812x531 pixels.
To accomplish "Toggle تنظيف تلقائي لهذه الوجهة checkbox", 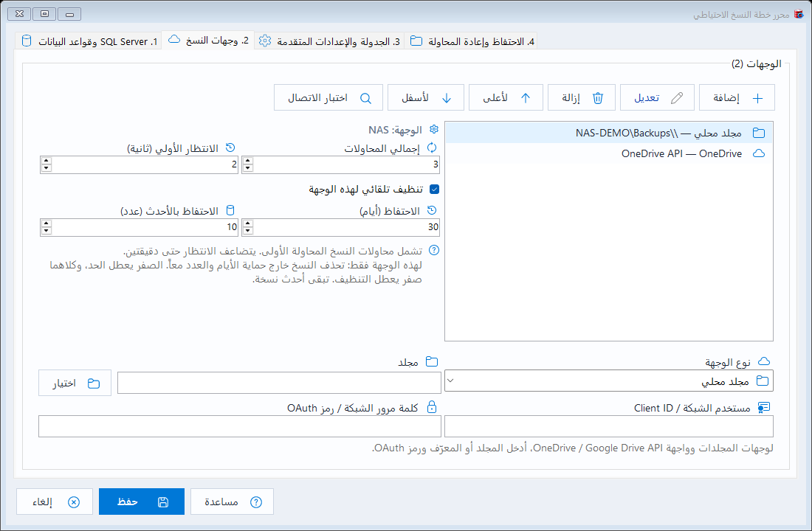I will click(435, 190).
